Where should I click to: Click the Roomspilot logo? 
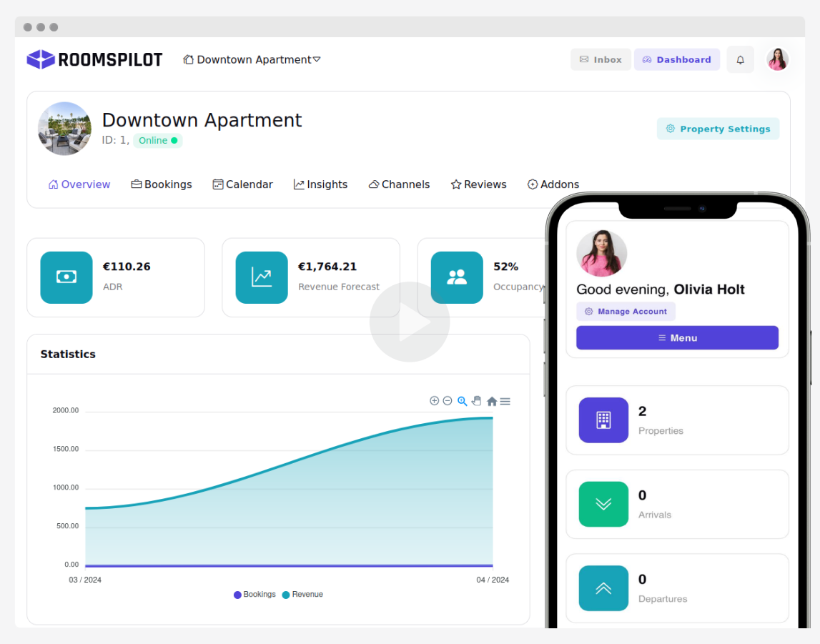94,59
